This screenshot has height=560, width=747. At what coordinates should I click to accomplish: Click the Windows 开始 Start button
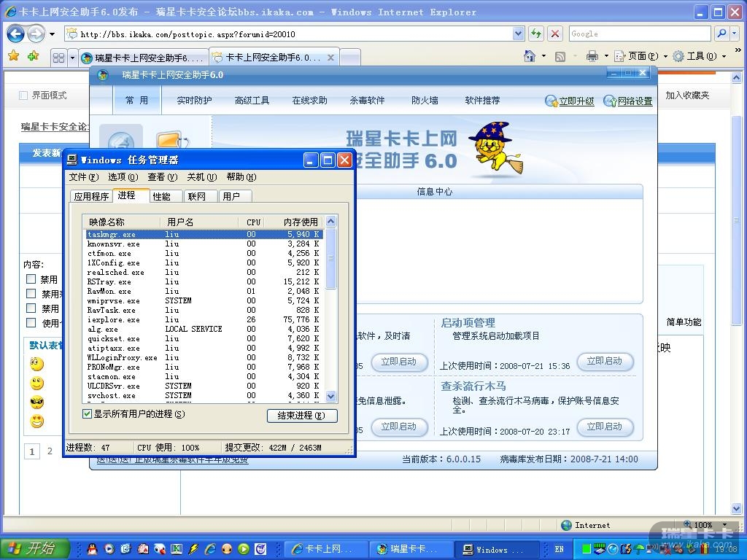(x=35, y=548)
